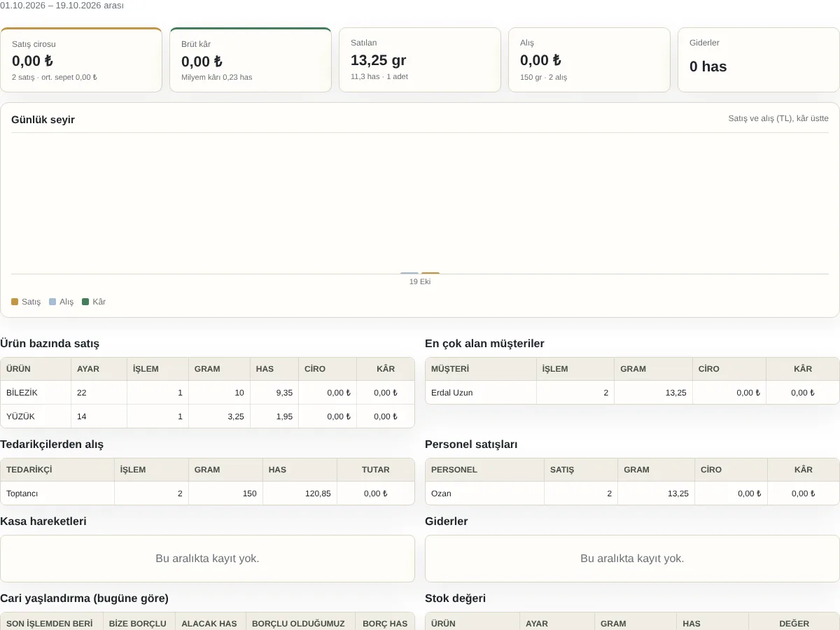Select the Satılan 13,25 gr card
The width and height of the screenshot is (840, 630).
[420, 59]
